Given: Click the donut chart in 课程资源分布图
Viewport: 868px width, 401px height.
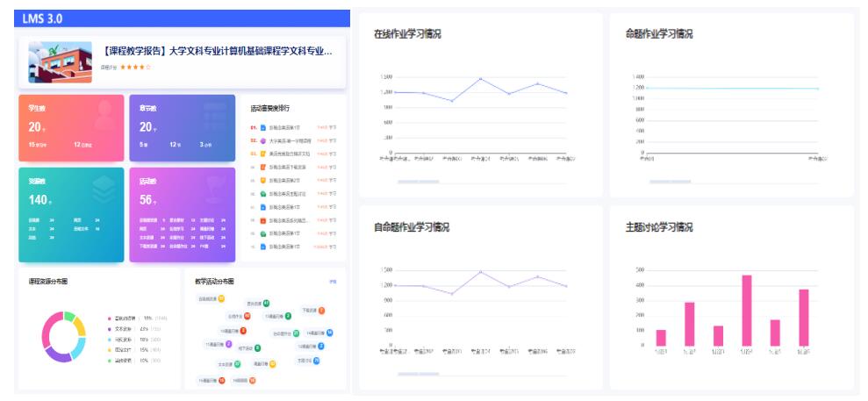Looking at the screenshot, I should point(63,337).
